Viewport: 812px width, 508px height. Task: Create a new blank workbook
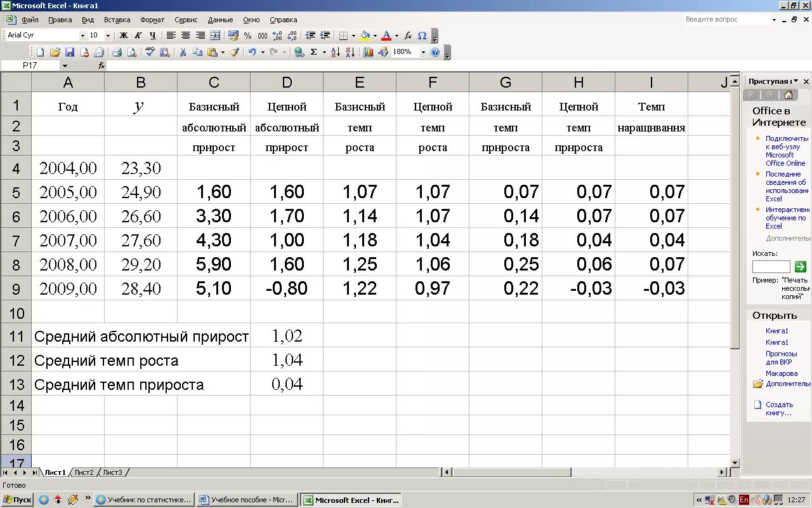pos(40,52)
